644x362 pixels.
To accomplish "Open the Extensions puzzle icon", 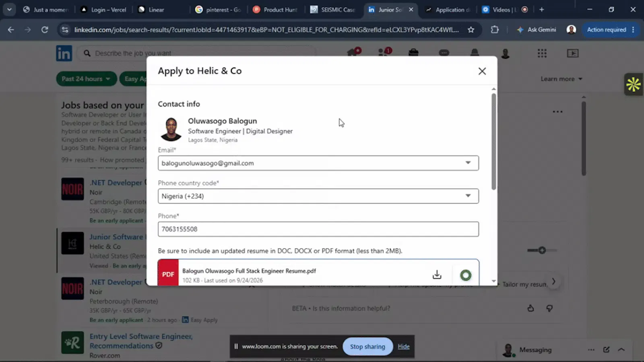I will pyautogui.click(x=495, y=29).
